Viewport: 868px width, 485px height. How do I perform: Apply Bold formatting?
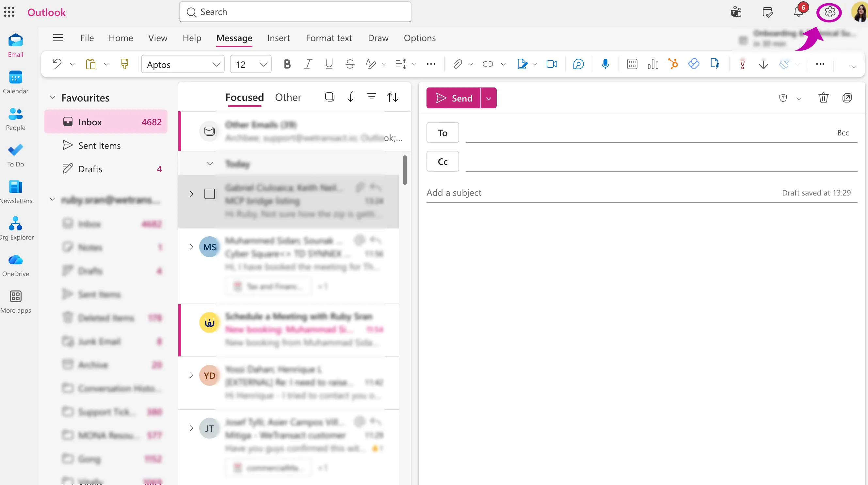(287, 64)
